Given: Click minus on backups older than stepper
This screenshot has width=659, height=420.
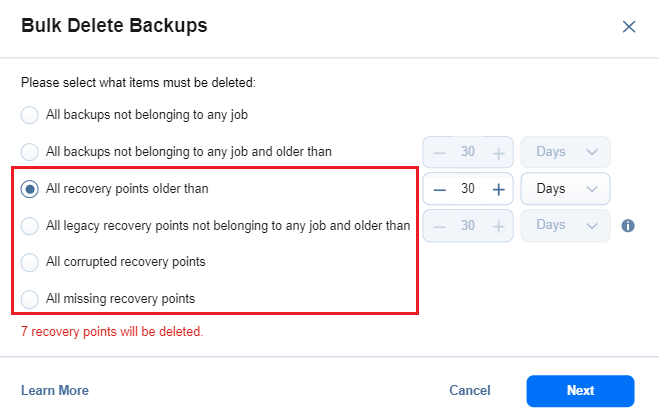Looking at the screenshot, I should [x=439, y=152].
